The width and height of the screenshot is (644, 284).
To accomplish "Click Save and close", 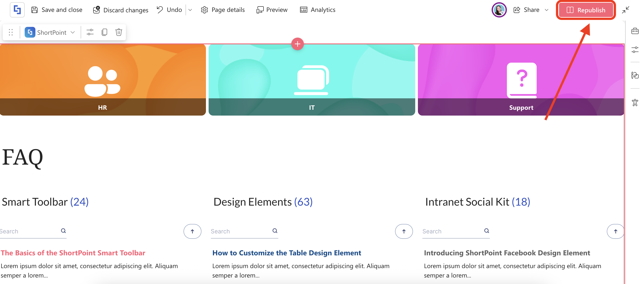I will [x=56, y=10].
